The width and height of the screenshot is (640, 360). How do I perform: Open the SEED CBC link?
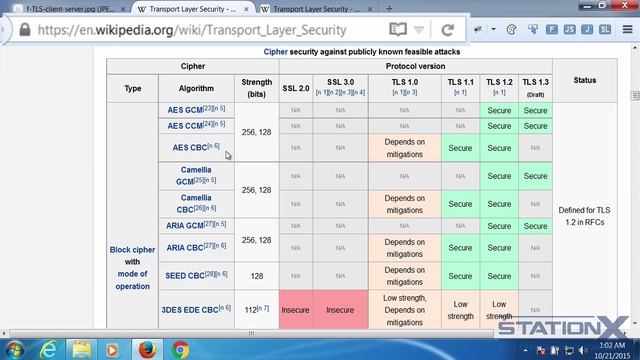(x=184, y=276)
